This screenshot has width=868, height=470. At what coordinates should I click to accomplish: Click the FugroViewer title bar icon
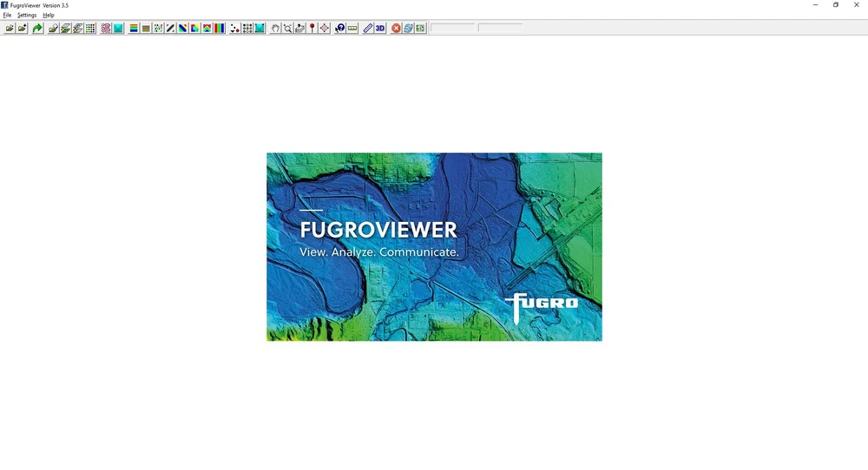(x=4, y=5)
